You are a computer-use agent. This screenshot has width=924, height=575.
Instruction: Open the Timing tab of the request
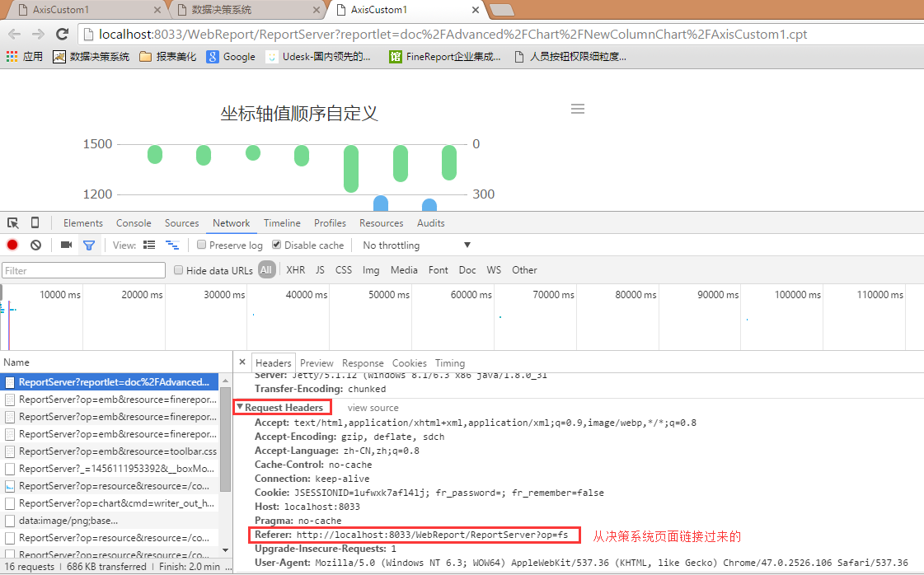pos(449,363)
